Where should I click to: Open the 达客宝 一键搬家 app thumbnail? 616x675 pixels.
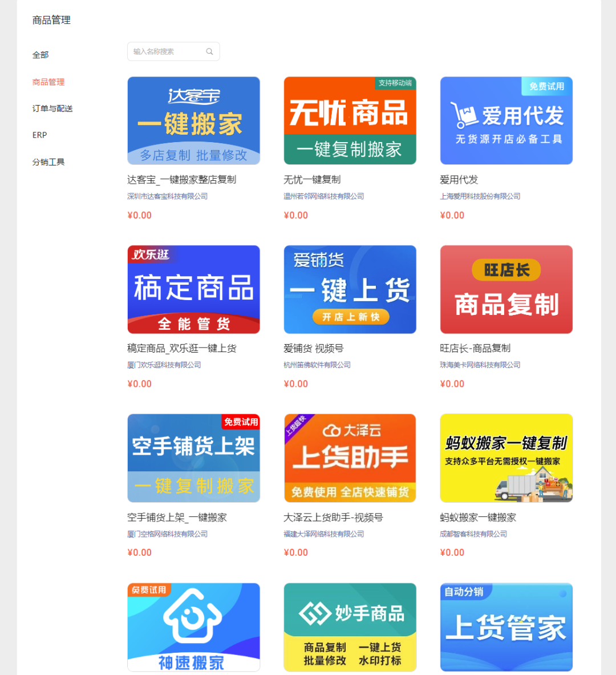[x=194, y=120]
